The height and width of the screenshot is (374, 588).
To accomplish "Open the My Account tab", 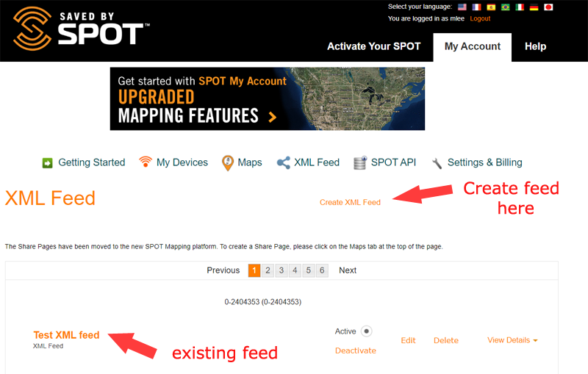I will 472,46.
